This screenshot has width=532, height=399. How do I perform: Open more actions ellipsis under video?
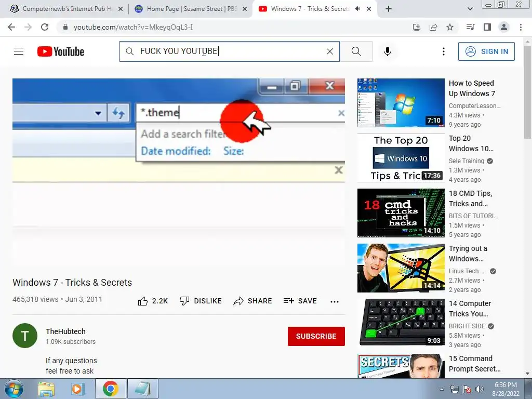pyautogui.click(x=335, y=301)
